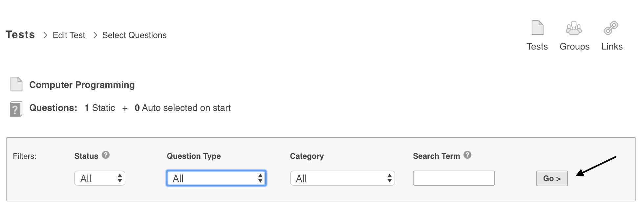Click the page icon beside Computer Programming
644x206 pixels.
[x=16, y=84]
